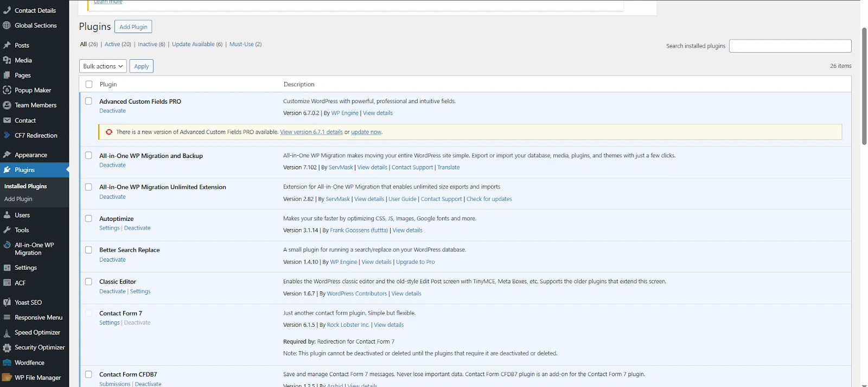Toggle the select-all plugins checkbox
The image size is (868, 387).
click(x=89, y=84)
